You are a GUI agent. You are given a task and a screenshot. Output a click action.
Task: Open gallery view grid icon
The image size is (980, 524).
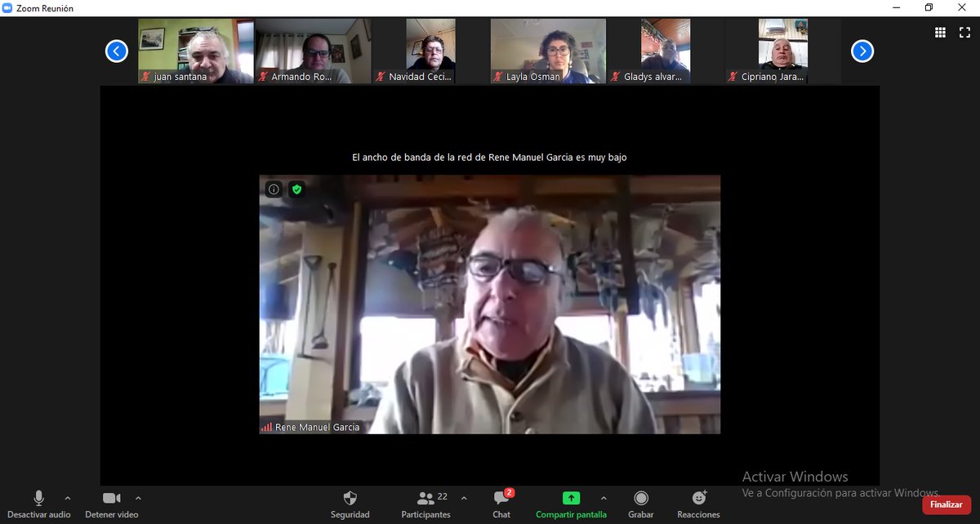(x=941, y=33)
